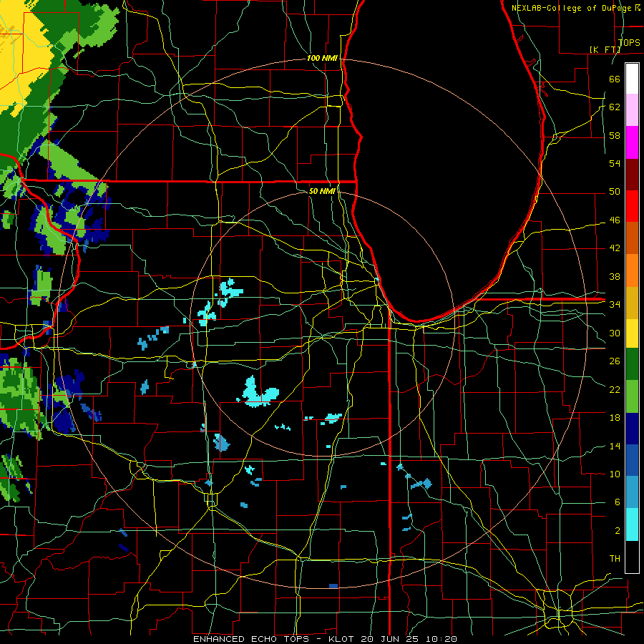Click the bright yellow legend swatch

point(632,333)
